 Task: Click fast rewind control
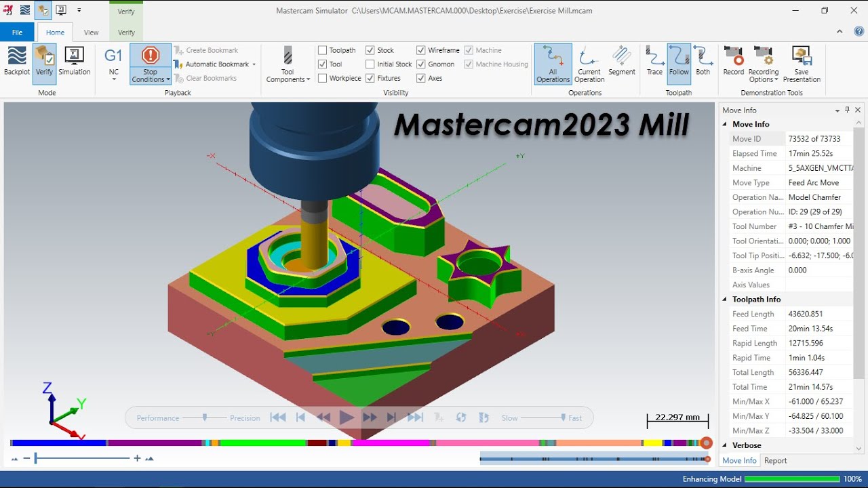tap(323, 418)
